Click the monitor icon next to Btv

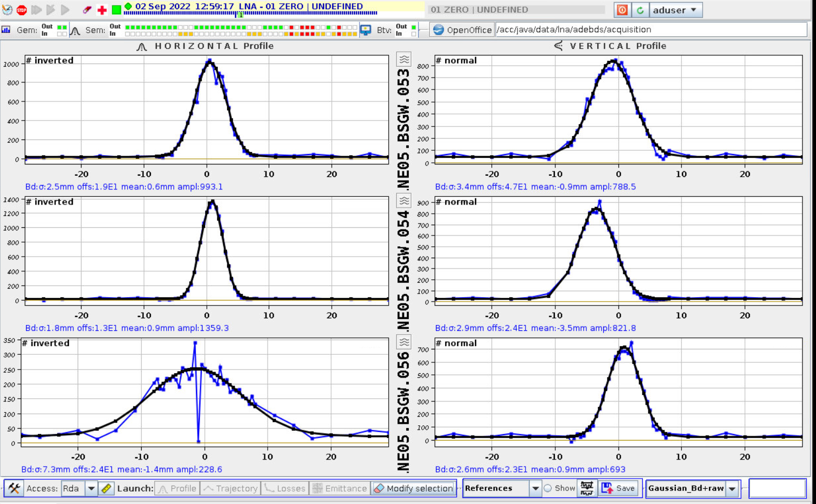tap(366, 30)
